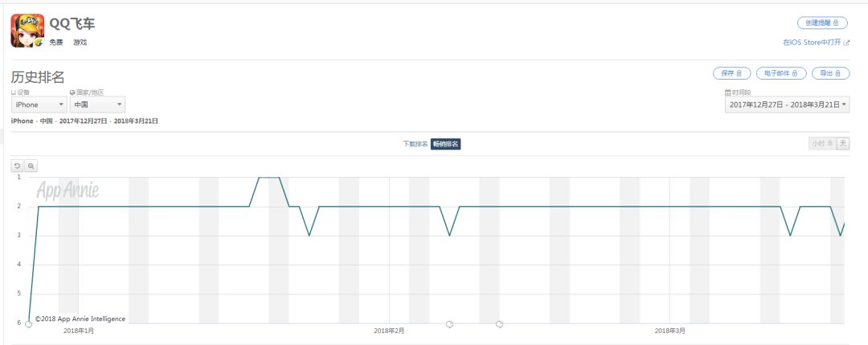Click the late-February event marker on timeline
Screen dimensions: 868x345
tap(500, 324)
